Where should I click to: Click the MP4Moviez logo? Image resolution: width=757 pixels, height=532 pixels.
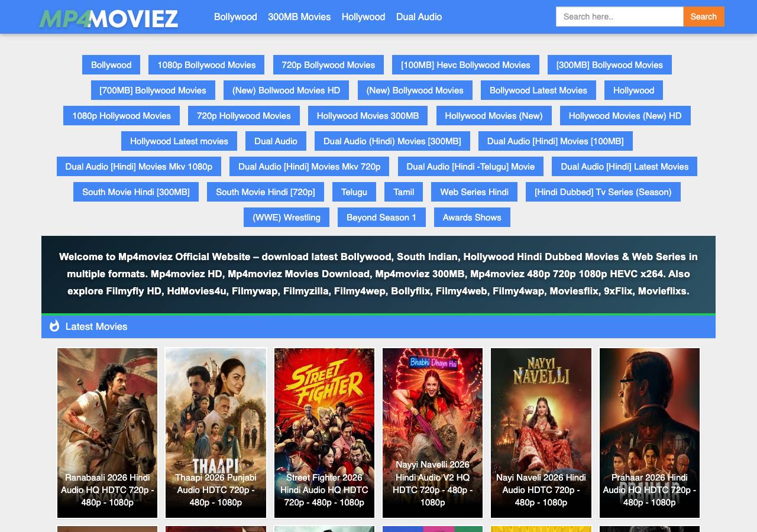(x=109, y=18)
